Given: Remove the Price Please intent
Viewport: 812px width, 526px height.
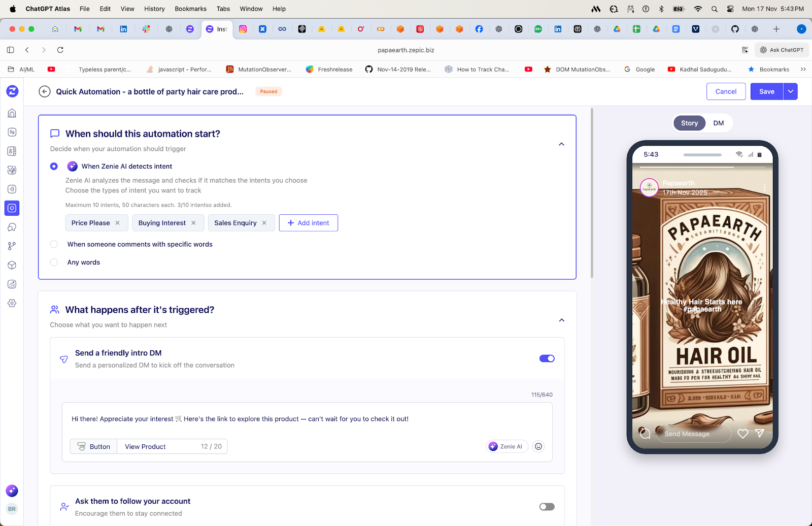Looking at the screenshot, I should coord(118,223).
